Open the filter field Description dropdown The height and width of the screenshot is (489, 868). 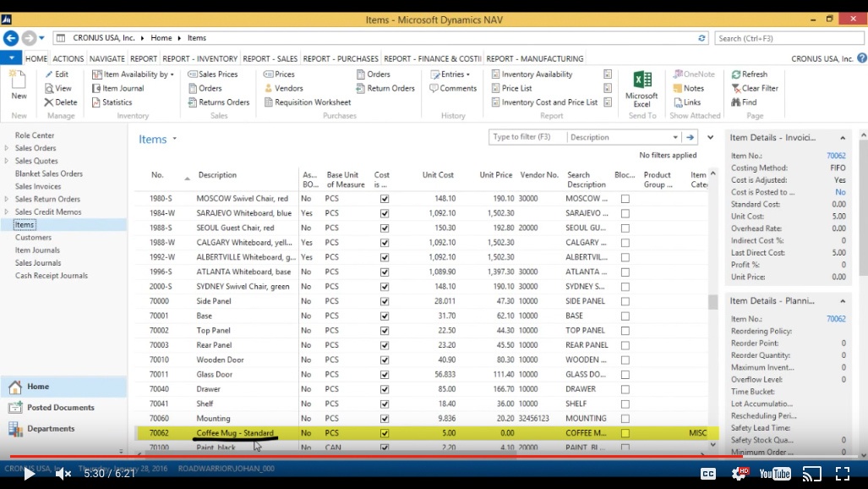point(675,137)
